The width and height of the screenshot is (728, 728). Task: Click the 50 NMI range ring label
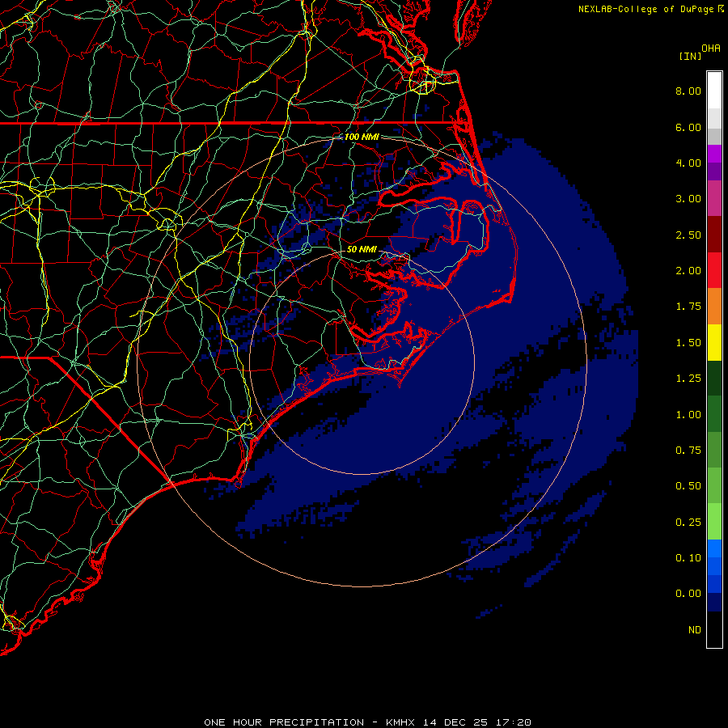(x=362, y=249)
